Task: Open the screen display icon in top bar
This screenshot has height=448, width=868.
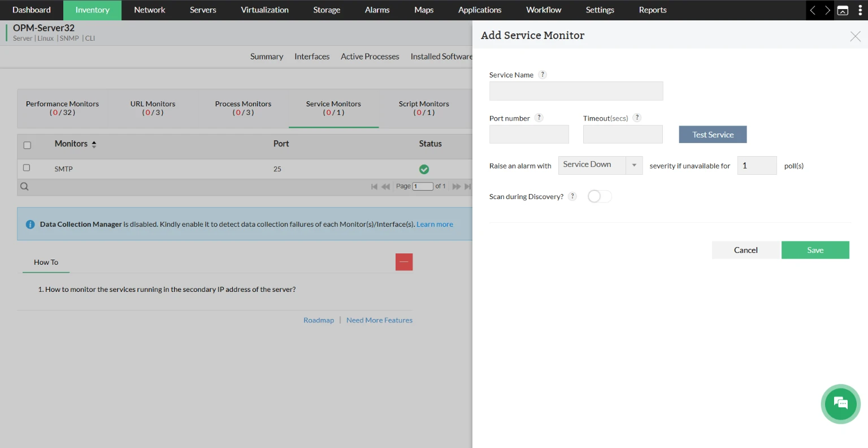Action: (x=843, y=10)
